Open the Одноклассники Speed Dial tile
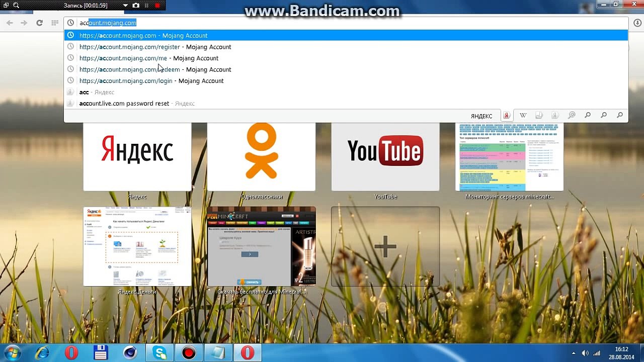 pos(261,157)
